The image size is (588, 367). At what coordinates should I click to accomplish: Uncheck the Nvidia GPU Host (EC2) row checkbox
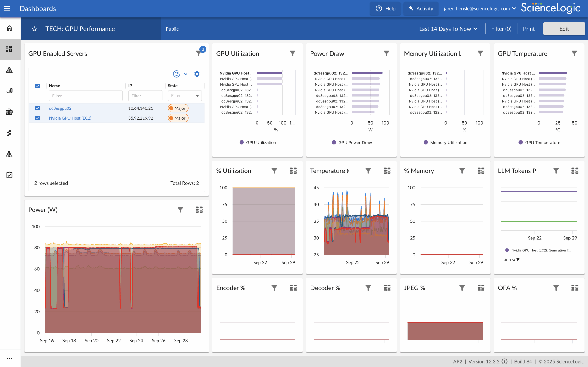(37, 118)
